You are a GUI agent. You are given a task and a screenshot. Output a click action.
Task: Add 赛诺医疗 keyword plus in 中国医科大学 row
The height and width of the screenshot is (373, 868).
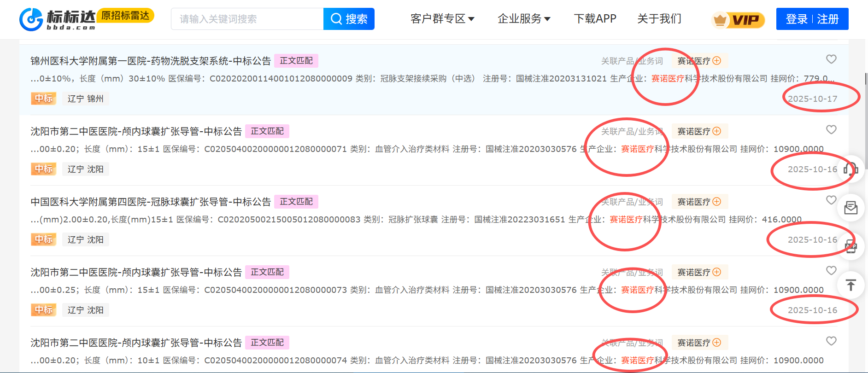tap(717, 201)
